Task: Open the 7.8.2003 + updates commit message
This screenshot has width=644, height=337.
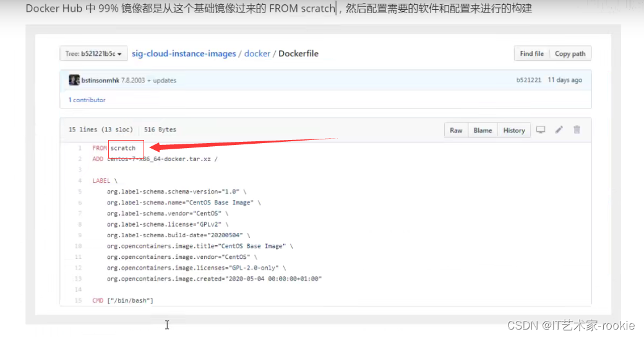Action: 148,81
